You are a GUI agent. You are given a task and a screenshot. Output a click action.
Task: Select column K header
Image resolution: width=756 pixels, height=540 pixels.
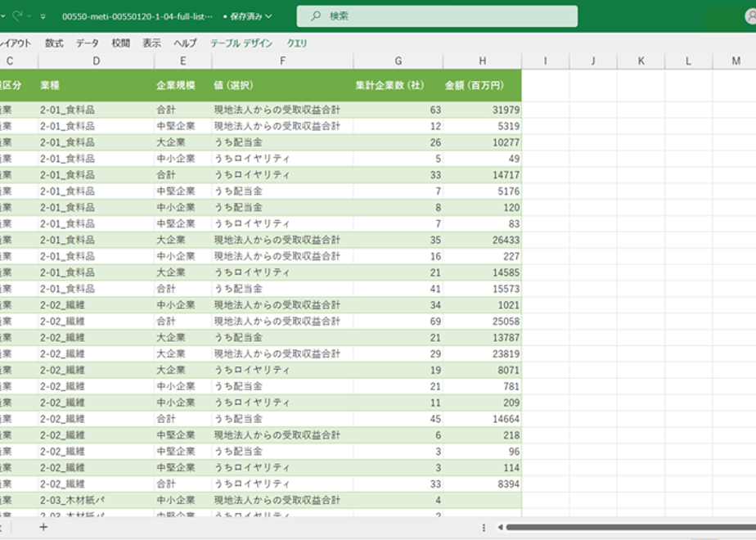tap(641, 61)
